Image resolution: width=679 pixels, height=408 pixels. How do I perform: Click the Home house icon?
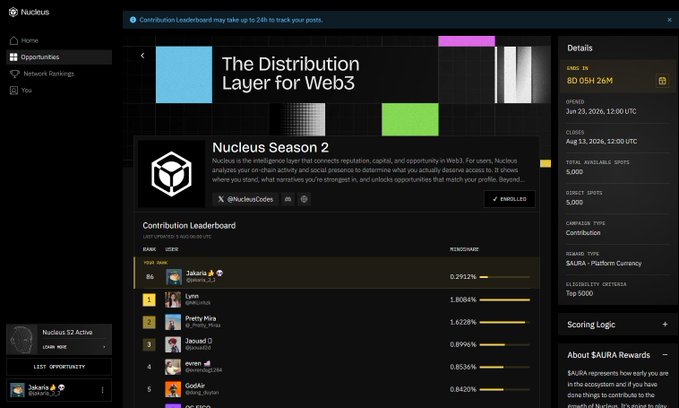(x=14, y=40)
